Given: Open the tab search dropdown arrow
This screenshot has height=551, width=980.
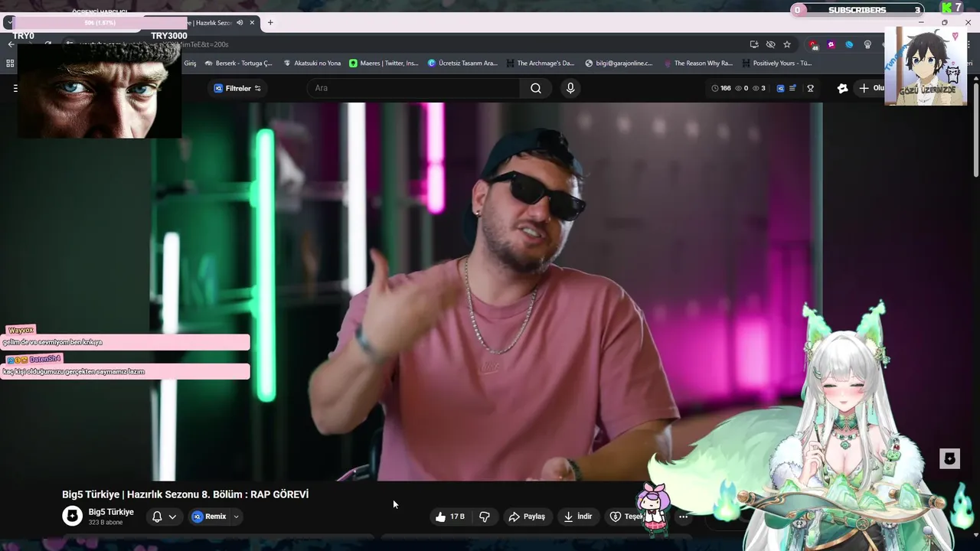Looking at the screenshot, I should [8, 23].
